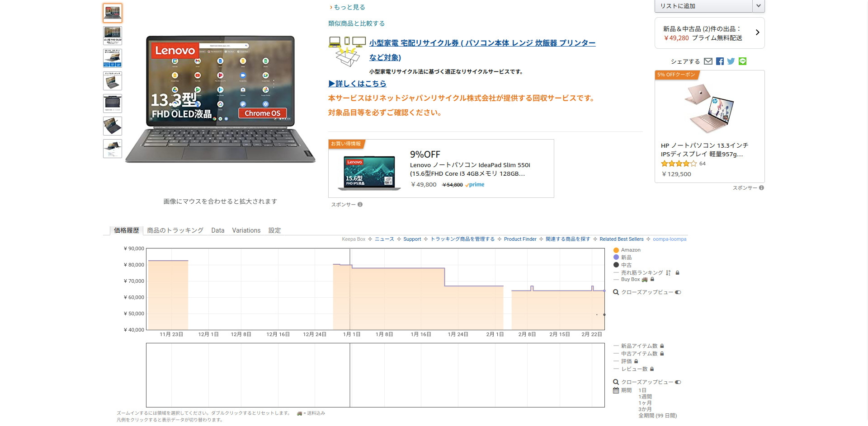Toggle 中古 price series in legend
Screen dimensions: 868x426
coord(623,265)
